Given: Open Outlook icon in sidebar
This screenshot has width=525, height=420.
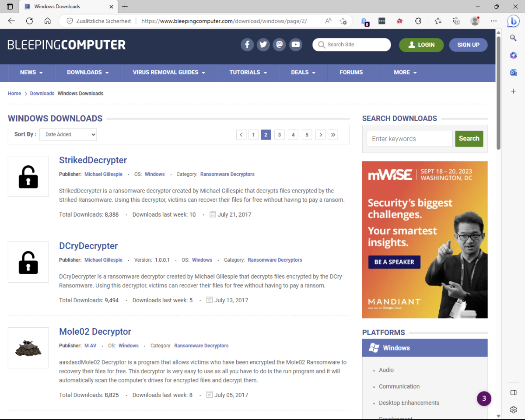Looking at the screenshot, I should coord(514,73).
